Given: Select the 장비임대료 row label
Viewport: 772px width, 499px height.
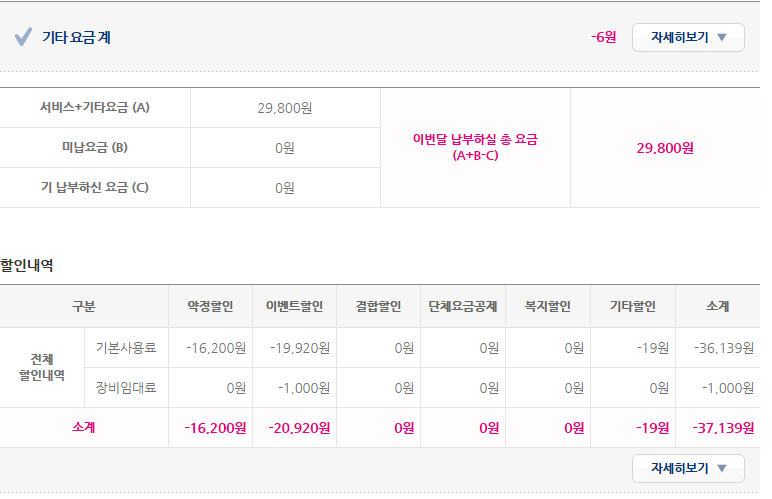Looking at the screenshot, I should pos(126,388).
